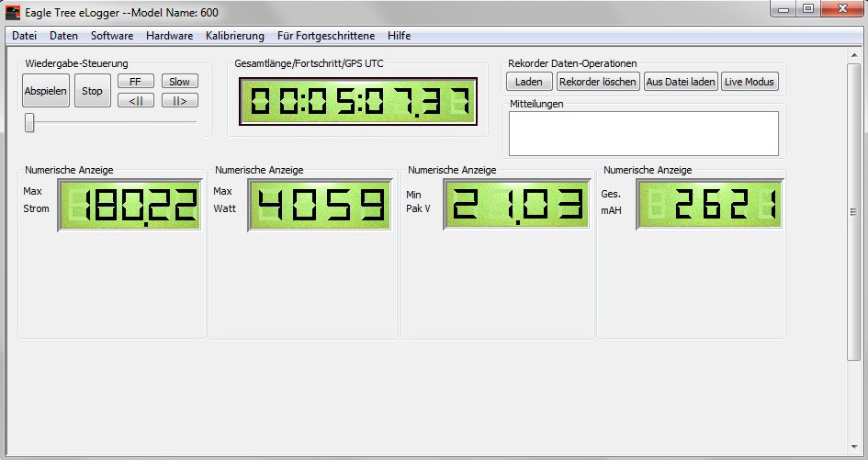
Task: Click the Laden button
Action: pyautogui.click(x=529, y=82)
